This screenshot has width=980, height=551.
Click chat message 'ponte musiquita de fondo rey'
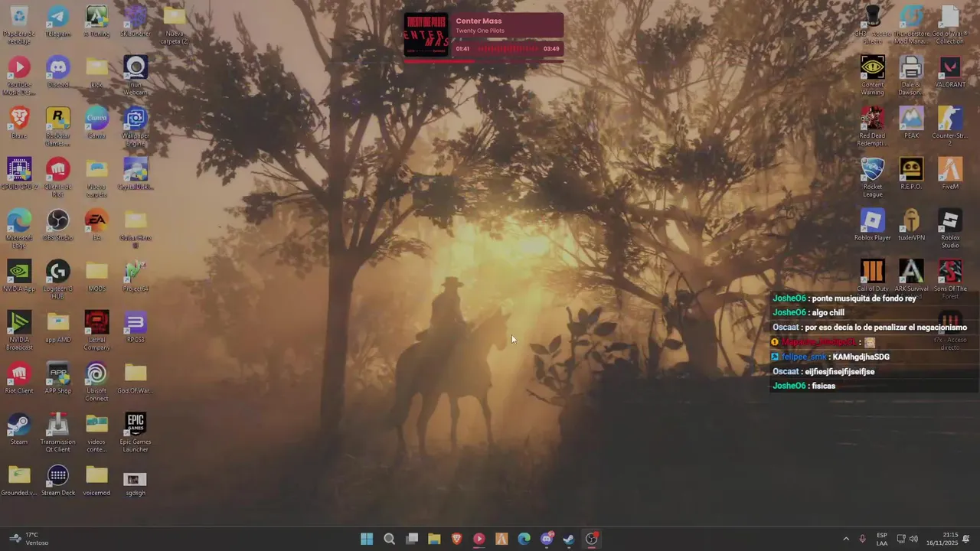[864, 298]
